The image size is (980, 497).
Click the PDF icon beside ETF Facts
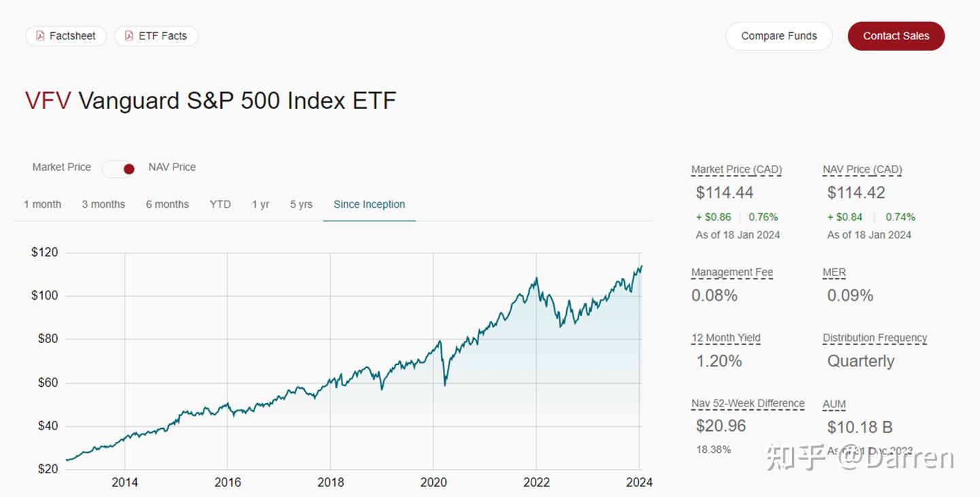point(129,35)
